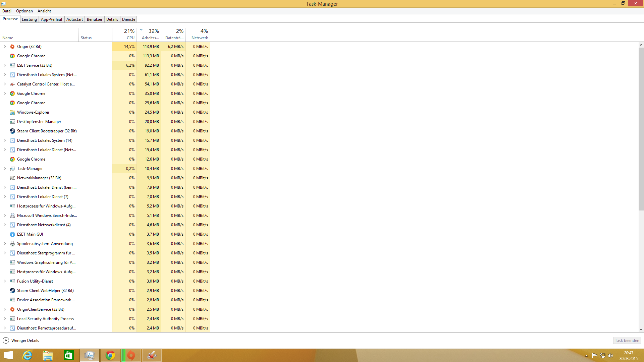Click the Task beenden button

coord(627,341)
